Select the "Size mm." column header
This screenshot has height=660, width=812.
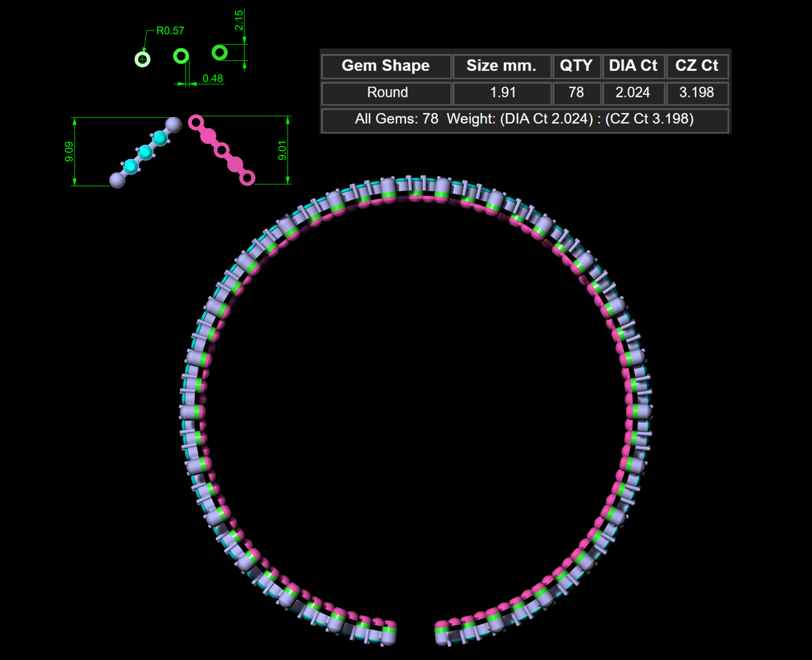pos(501,66)
